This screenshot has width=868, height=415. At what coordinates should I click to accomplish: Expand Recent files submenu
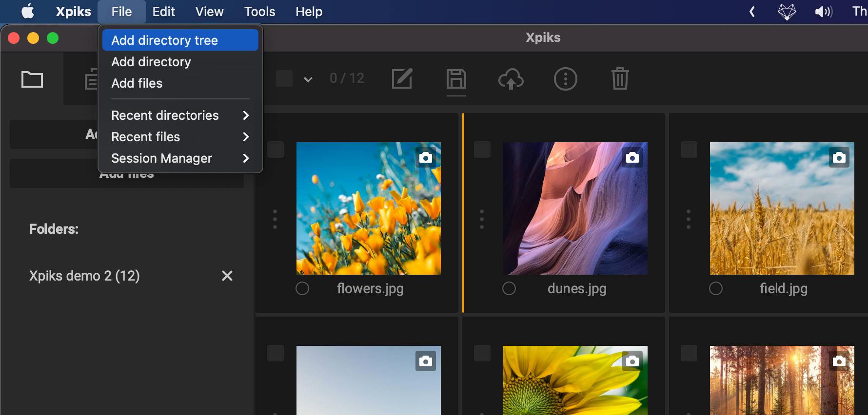click(180, 137)
